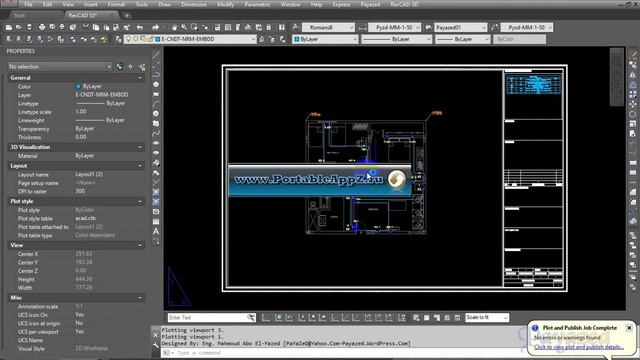This screenshot has height=360, width=640.
Task: Click the Undo arrow icon
Action: 140,27
